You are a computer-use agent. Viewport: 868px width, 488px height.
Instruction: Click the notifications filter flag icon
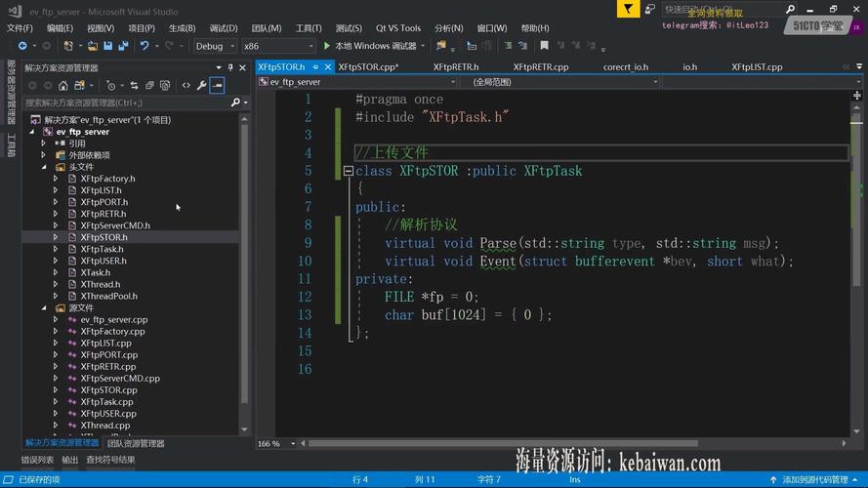tap(629, 9)
